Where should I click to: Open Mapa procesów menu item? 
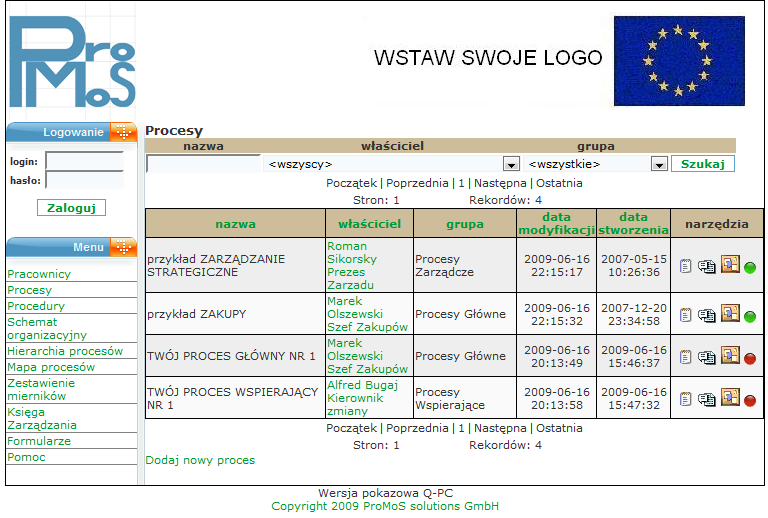pos(51,367)
